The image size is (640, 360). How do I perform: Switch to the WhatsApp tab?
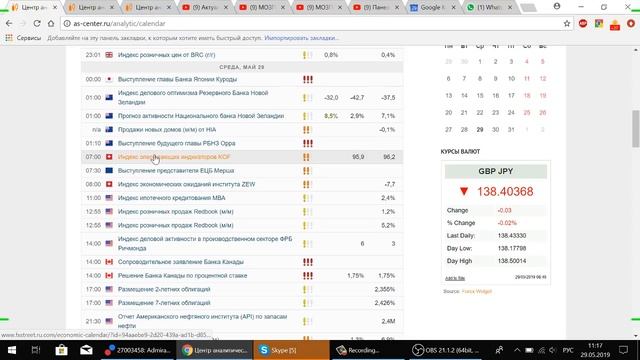[x=488, y=7]
